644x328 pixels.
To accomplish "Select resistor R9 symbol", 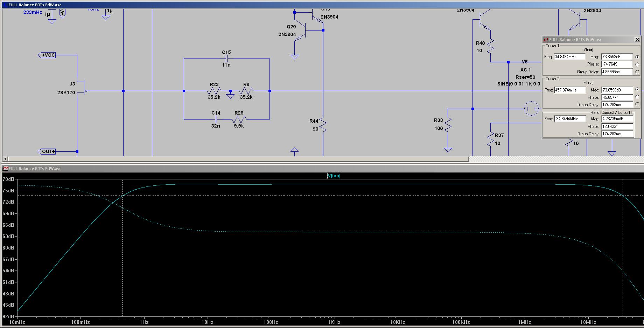I will [x=246, y=91].
